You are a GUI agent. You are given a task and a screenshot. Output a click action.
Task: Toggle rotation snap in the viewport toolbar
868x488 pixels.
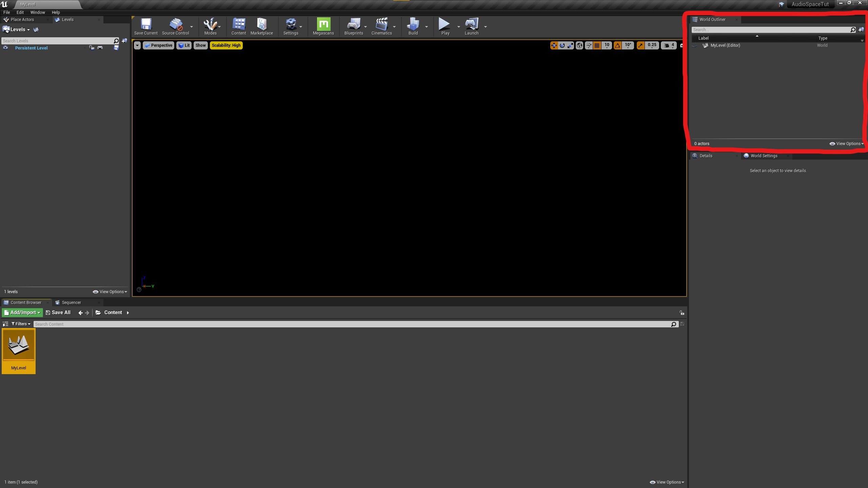(x=617, y=45)
